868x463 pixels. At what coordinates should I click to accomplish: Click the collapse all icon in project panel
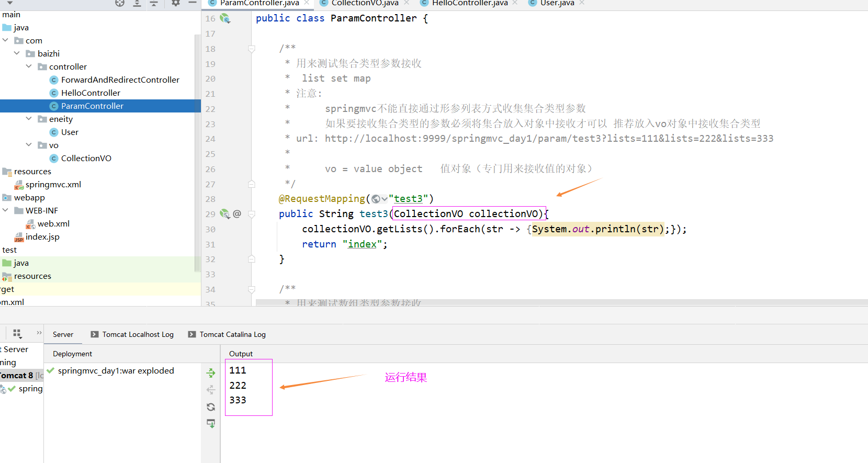click(x=154, y=3)
